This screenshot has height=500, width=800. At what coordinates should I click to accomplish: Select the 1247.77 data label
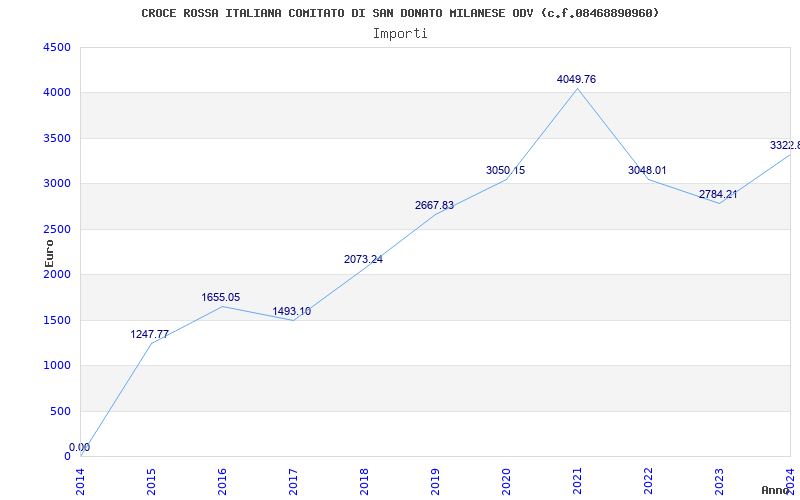[x=149, y=334]
